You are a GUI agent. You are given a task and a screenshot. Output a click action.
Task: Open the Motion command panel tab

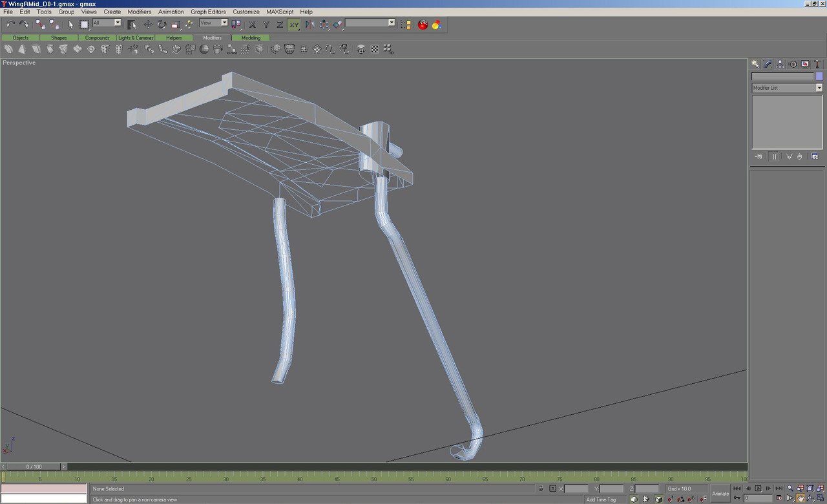point(793,64)
